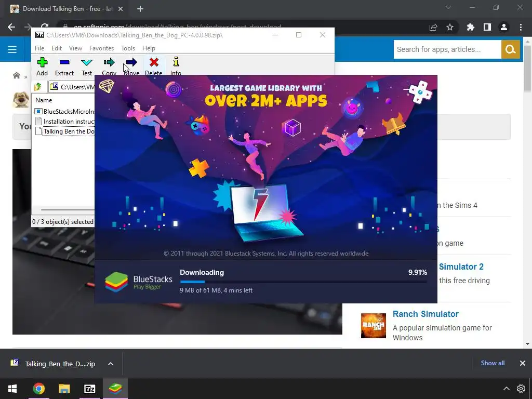The image size is (532, 399).
Task: Go up one folder level in 7-Zip
Action: (38, 87)
